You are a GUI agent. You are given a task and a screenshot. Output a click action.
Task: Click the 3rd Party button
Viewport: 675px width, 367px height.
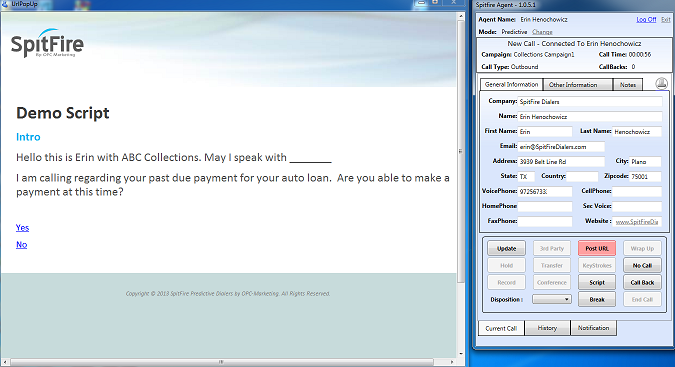click(551, 248)
